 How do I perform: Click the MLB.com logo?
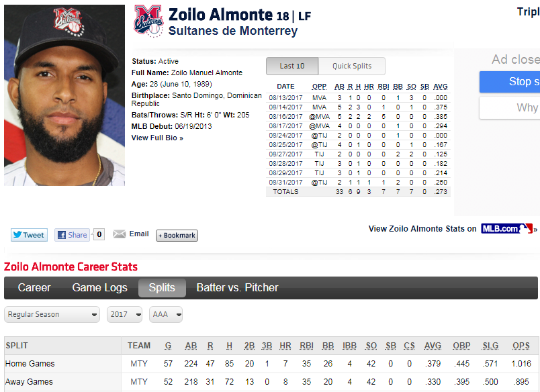[506, 228]
